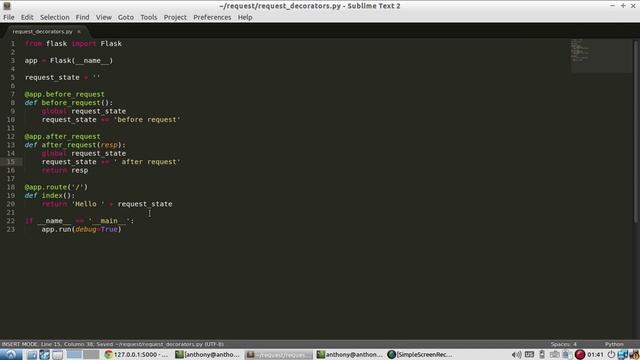Screen dimensions: 640x360
Task: Open the SimpleScreenRecorder taskbar entry
Action: click(x=420, y=355)
